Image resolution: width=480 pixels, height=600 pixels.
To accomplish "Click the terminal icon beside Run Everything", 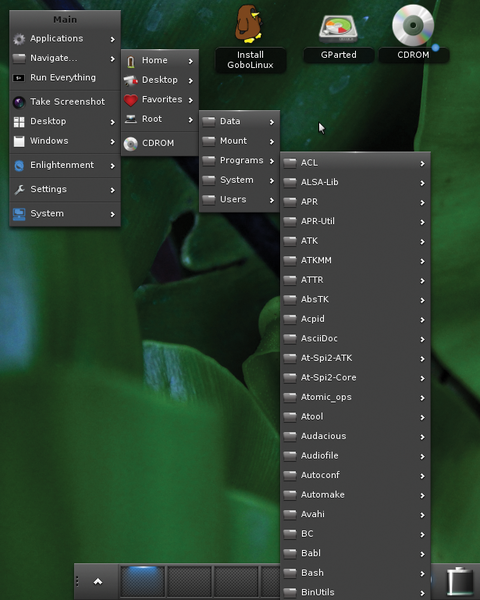I will [19, 78].
